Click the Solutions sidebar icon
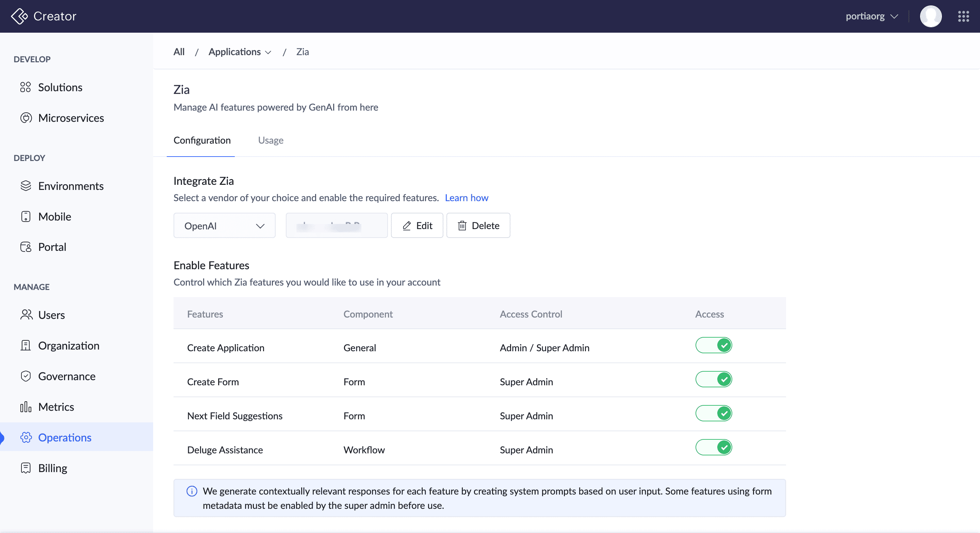This screenshot has height=533, width=980. point(26,87)
